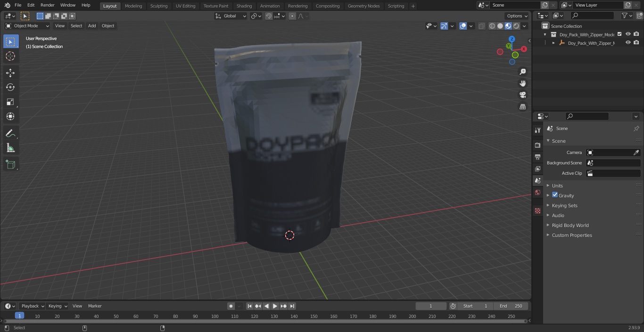Select the Cursor tool in toolbar

point(10,56)
